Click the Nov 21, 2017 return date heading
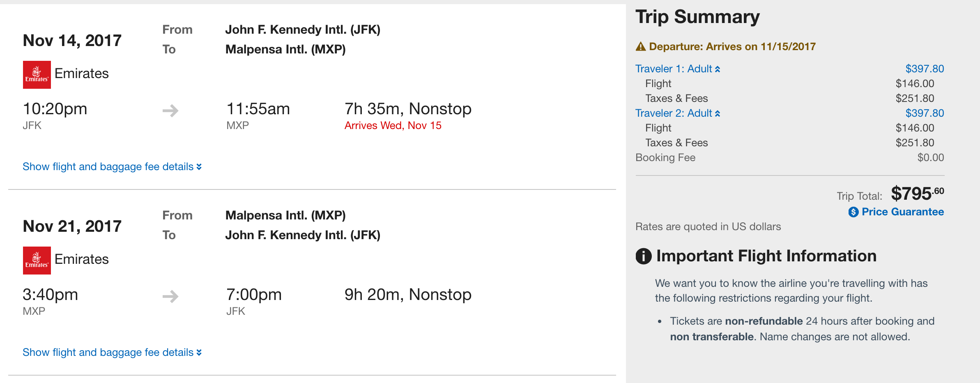The height and width of the screenshot is (383, 980). (72, 226)
